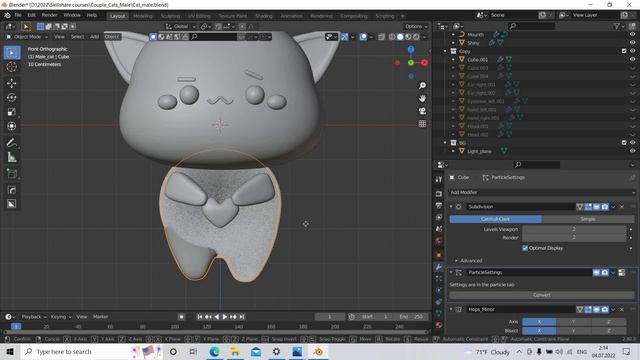Toggle X-ray view icon

[381, 37]
